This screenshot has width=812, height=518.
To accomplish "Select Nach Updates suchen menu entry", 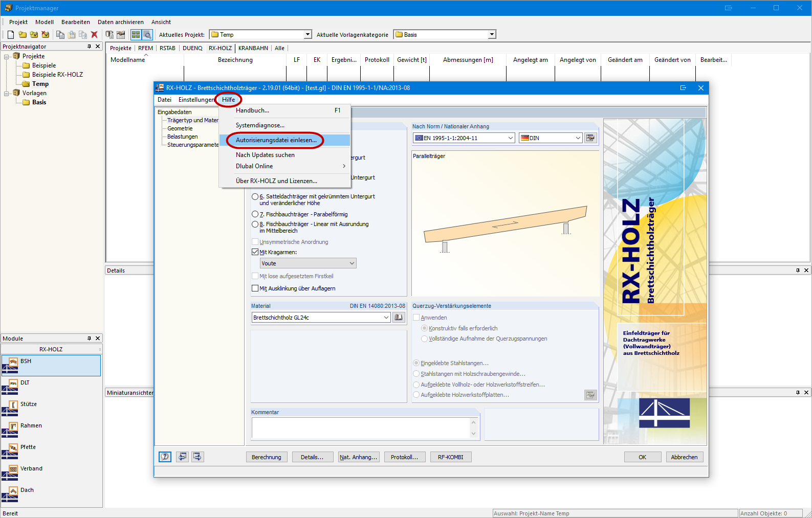I will (x=284, y=155).
